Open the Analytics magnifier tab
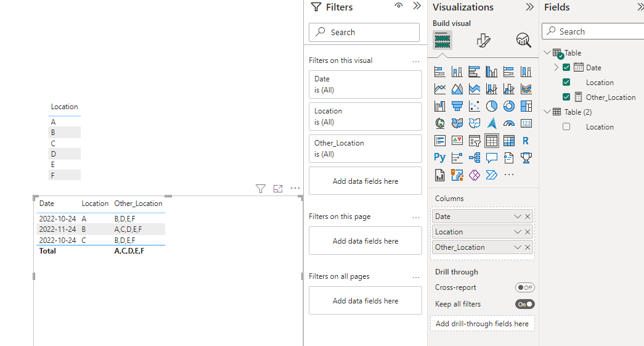644x346 pixels. pos(523,40)
